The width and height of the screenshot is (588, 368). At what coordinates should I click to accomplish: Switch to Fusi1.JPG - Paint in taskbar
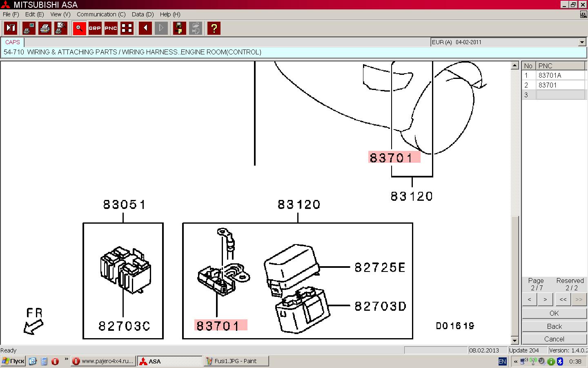coord(236,361)
